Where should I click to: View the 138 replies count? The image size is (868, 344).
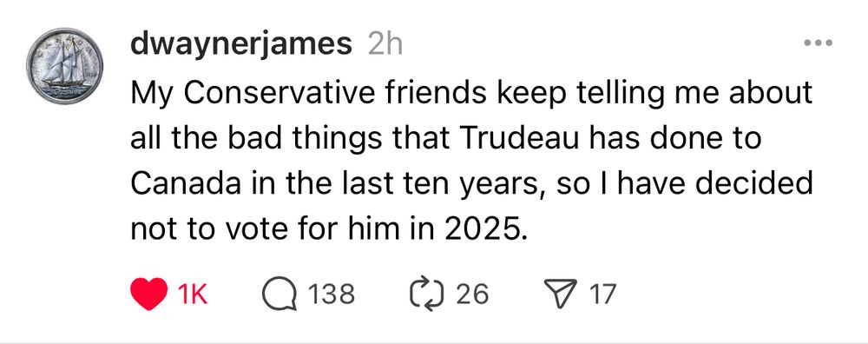tap(331, 294)
